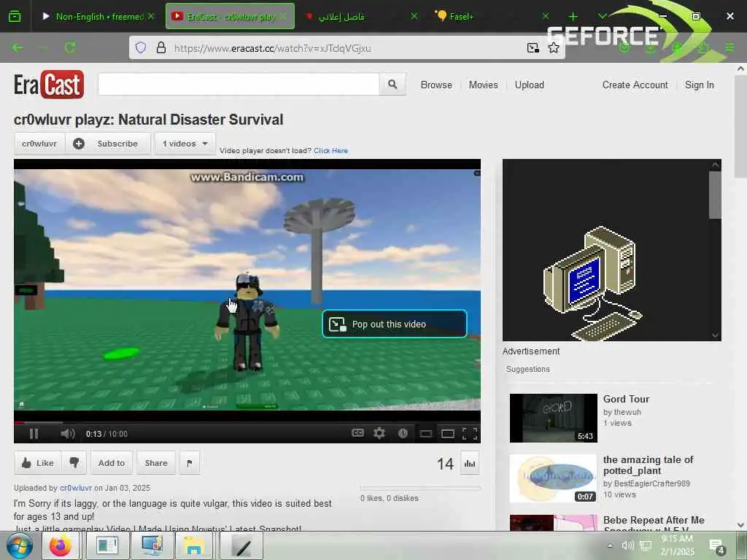This screenshot has height=560, width=747.
Task: Show hidden system tray icons
Action: [610, 546]
